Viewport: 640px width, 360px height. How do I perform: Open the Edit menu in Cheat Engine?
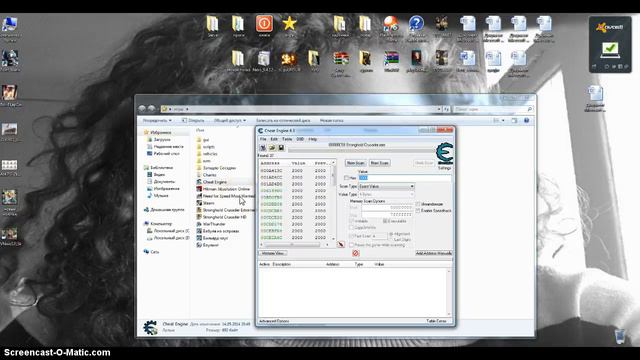pos(274,139)
